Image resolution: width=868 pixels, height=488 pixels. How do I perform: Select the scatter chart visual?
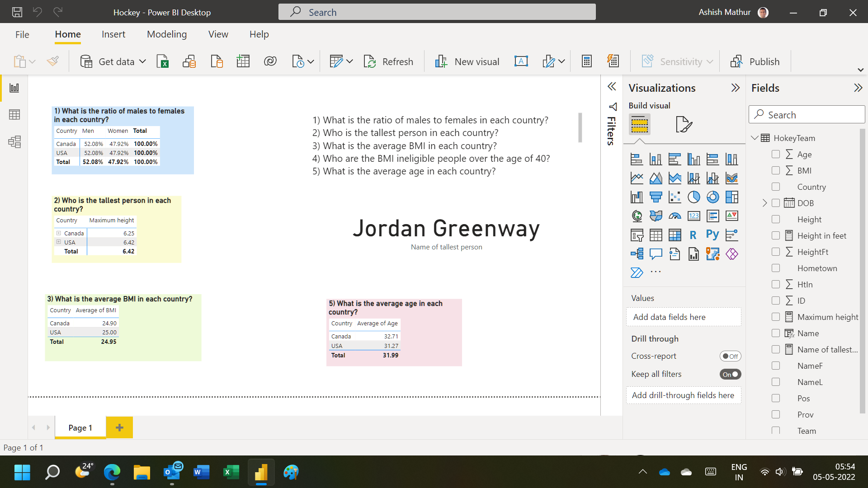pos(675,197)
